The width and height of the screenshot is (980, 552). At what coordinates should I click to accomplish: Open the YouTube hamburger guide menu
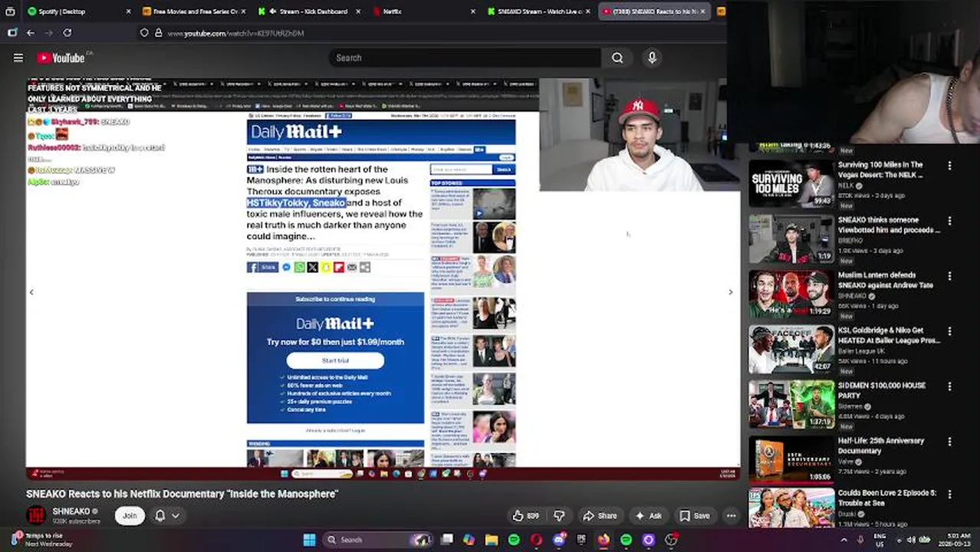(x=18, y=58)
